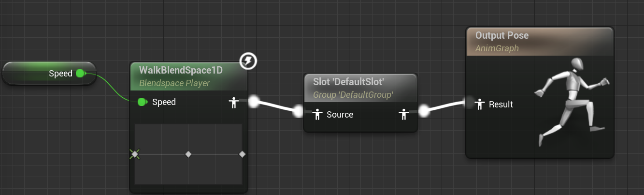Click the AnimGraph subtitle on Output Pose
644x195 pixels.
[x=497, y=48]
